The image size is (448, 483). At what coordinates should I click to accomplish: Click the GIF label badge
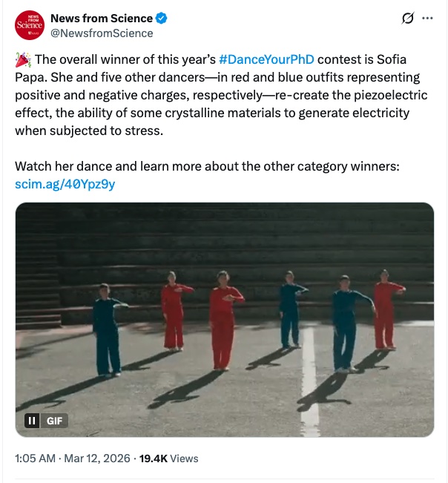55,421
